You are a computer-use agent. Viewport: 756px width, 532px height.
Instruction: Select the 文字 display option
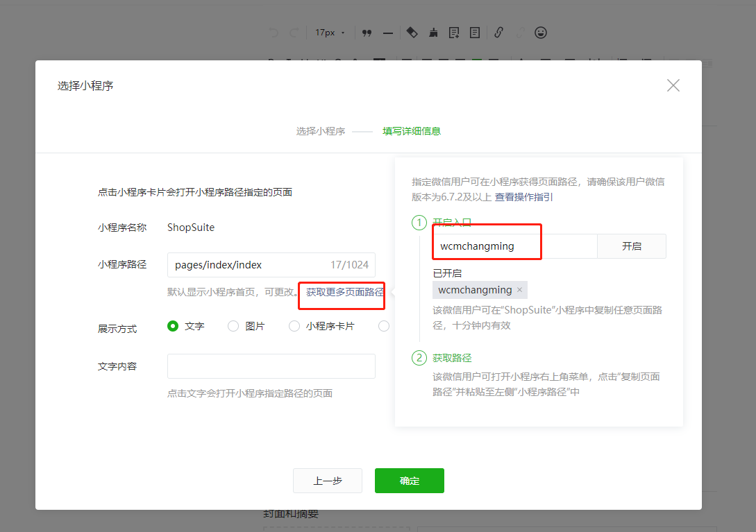pyautogui.click(x=173, y=326)
